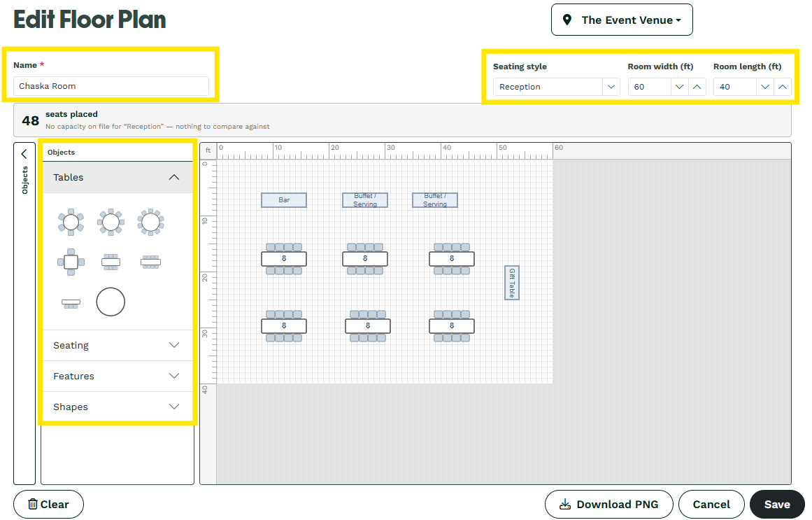The height and width of the screenshot is (520, 812).
Task: Select the round table with ten chairs
Action: point(150,223)
